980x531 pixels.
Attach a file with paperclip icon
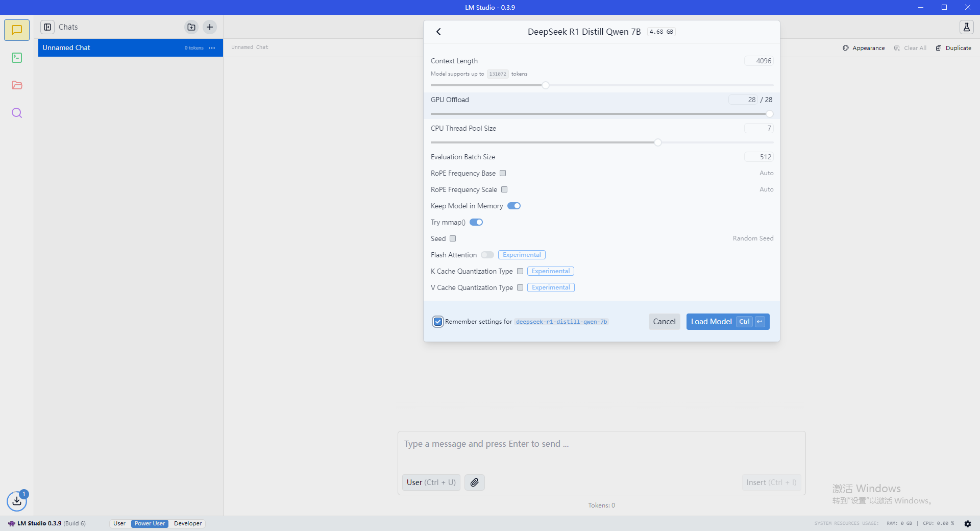click(x=475, y=482)
